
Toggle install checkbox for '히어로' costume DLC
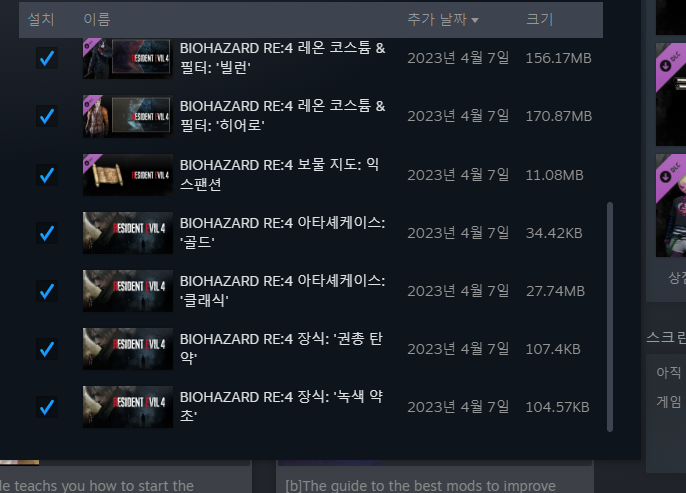[x=47, y=116]
